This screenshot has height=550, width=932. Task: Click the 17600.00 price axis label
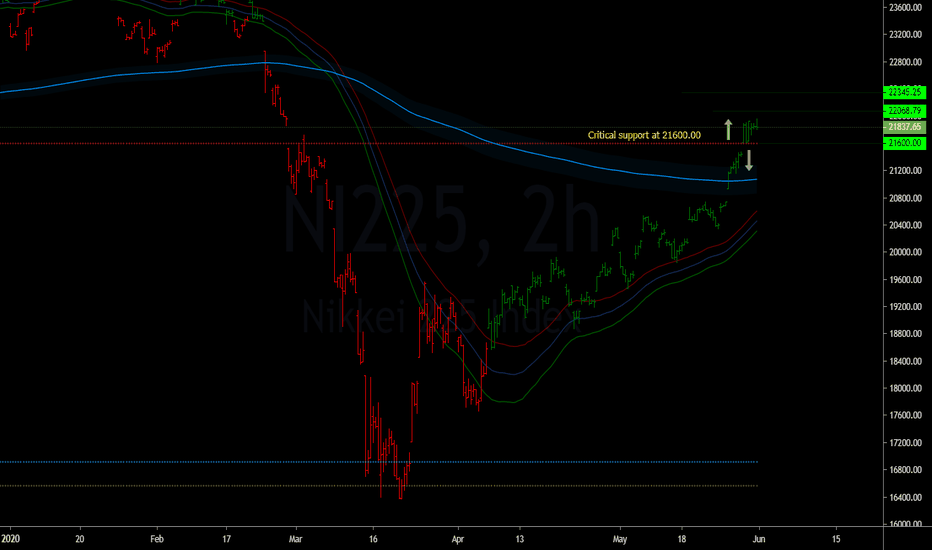tap(905, 415)
